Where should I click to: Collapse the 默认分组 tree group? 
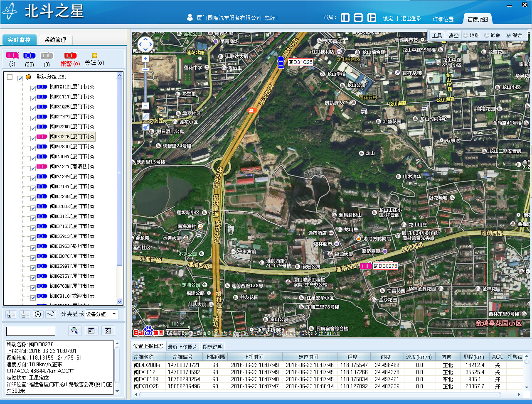tap(10, 77)
